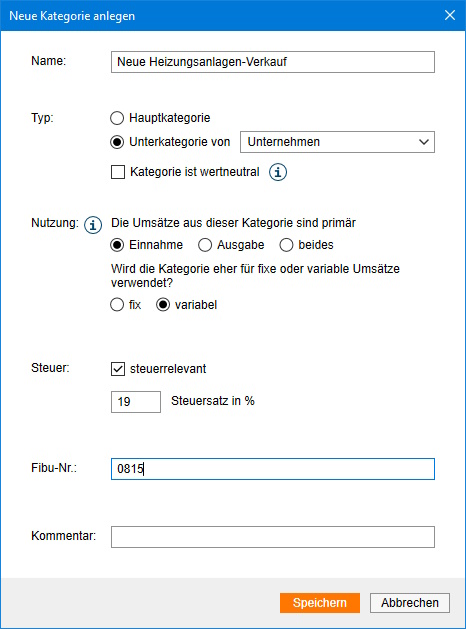Click the info icon next to wertneutral

(278, 172)
